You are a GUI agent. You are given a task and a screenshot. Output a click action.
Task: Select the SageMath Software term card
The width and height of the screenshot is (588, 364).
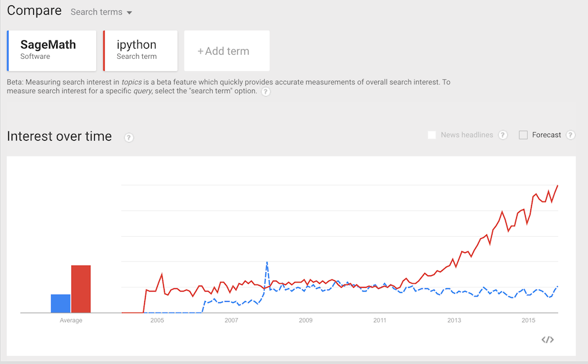tap(51, 51)
